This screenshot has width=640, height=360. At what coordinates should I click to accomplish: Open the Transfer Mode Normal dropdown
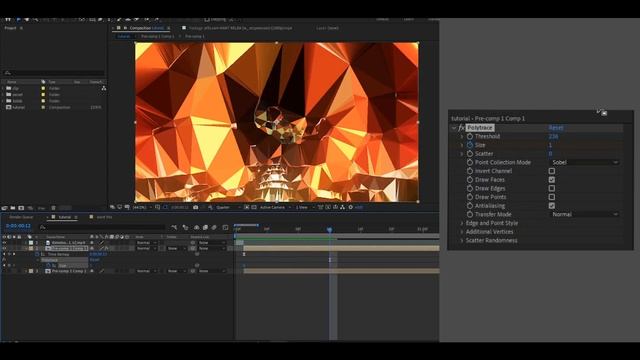point(584,214)
